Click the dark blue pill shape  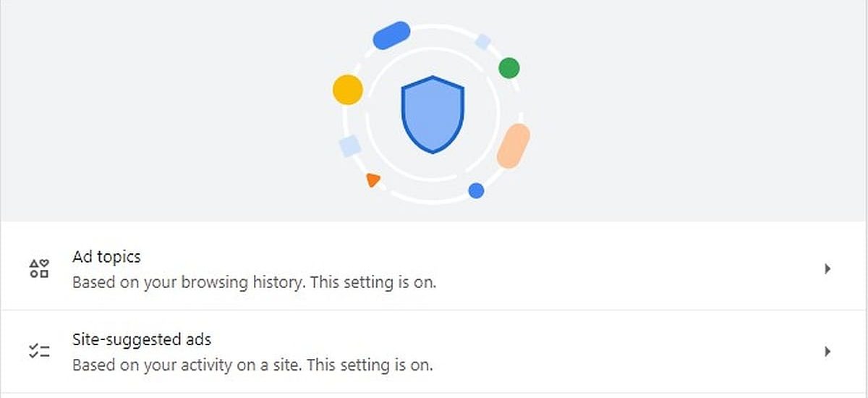click(391, 35)
